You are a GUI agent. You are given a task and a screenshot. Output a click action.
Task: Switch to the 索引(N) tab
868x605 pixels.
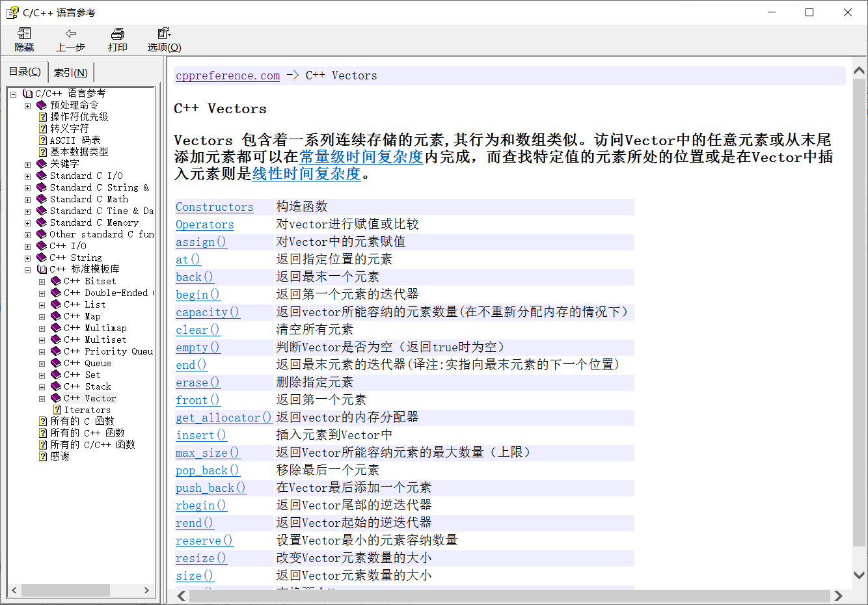[71, 72]
